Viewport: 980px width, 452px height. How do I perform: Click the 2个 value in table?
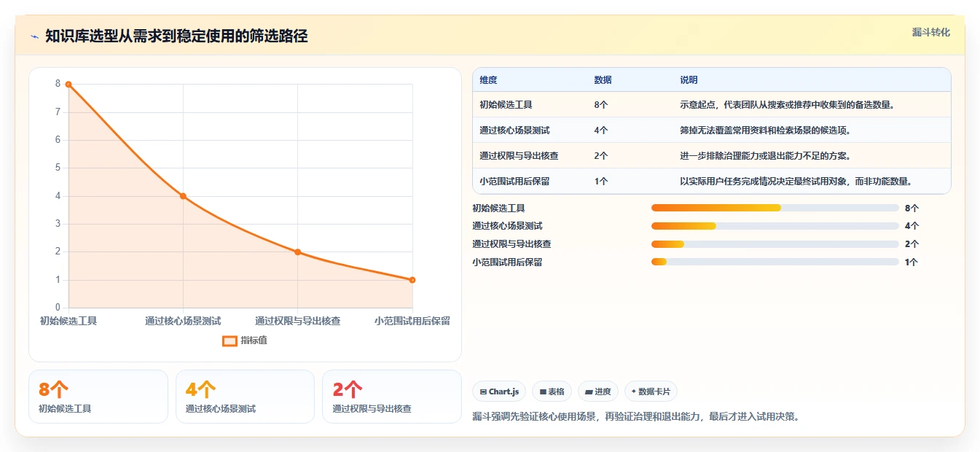click(601, 156)
